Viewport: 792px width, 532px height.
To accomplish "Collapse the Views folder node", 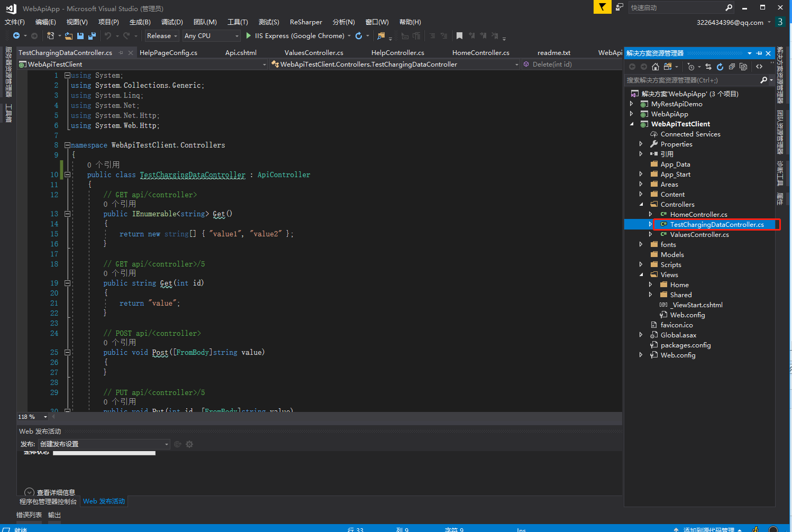I will (x=641, y=275).
